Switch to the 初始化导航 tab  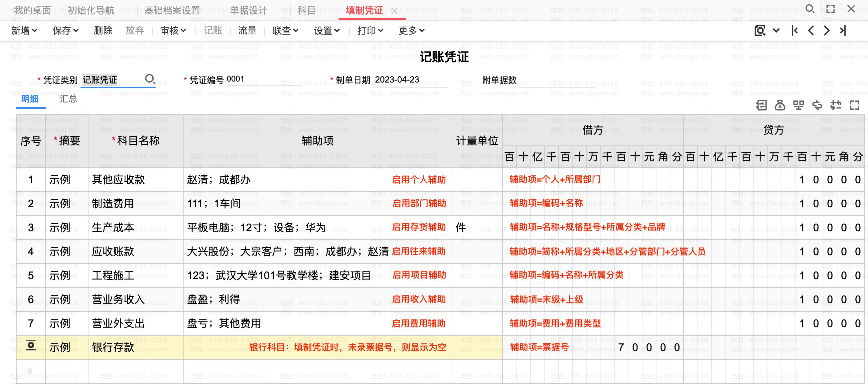[x=91, y=10]
